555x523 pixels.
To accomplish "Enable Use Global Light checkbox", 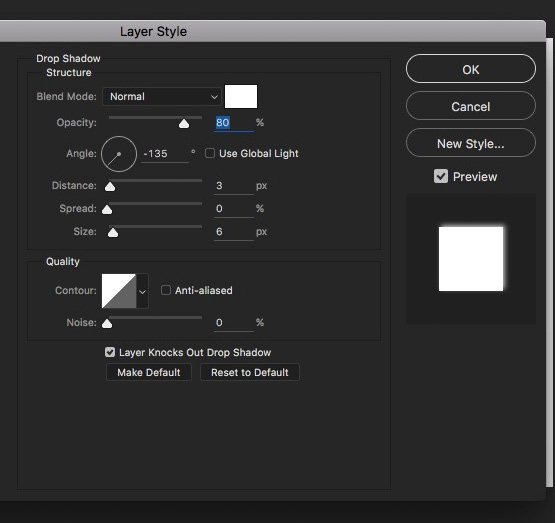I will click(210, 153).
